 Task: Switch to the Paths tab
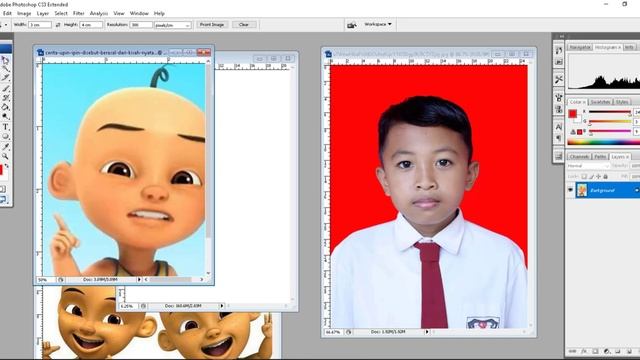[x=600, y=157]
